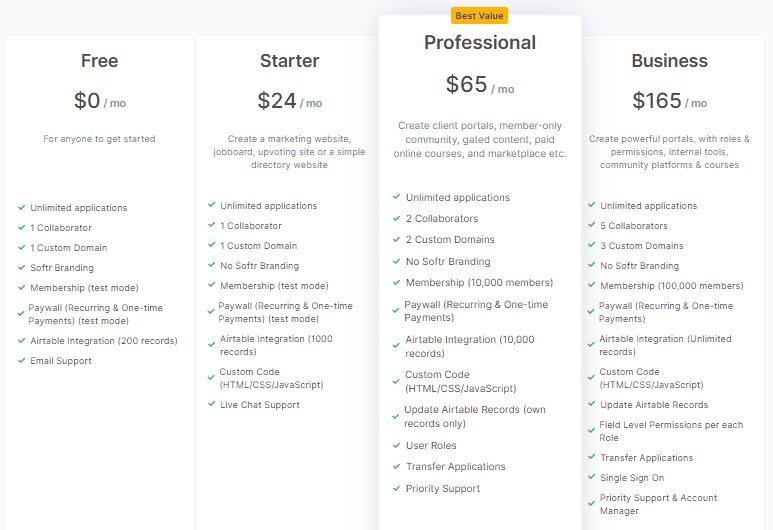The width and height of the screenshot is (773, 530).
Task: Click the checkmark next to Single Sign On
Action: click(x=591, y=477)
